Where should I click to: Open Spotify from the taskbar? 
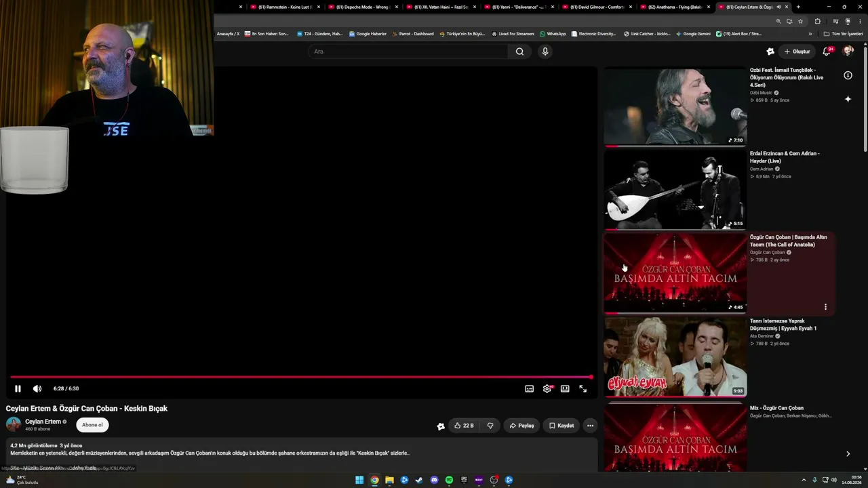pyautogui.click(x=449, y=480)
